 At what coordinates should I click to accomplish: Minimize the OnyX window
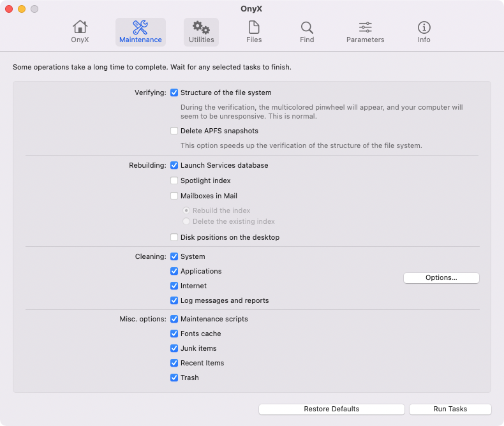click(22, 9)
